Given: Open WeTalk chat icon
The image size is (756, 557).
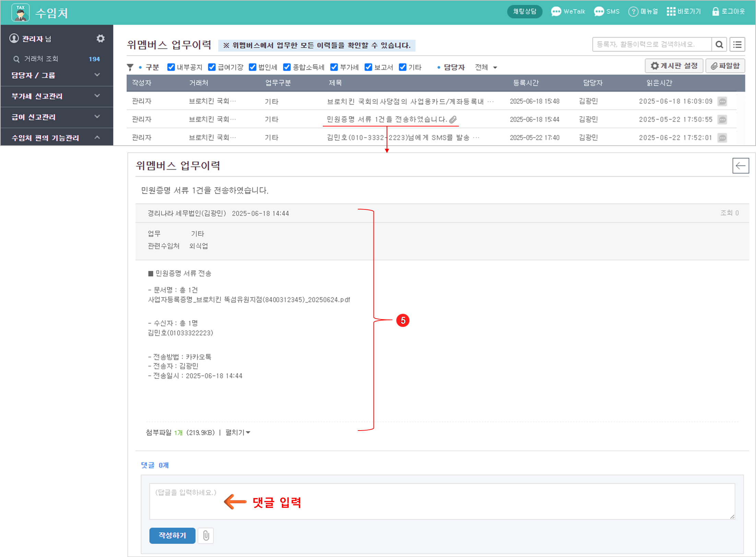Looking at the screenshot, I should coord(556,12).
